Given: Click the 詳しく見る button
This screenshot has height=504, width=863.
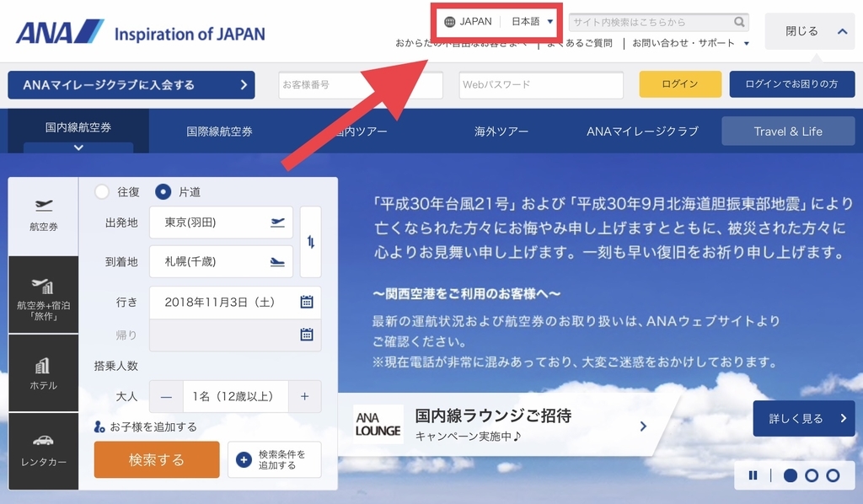Looking at the screenshot, I should 803,418.
